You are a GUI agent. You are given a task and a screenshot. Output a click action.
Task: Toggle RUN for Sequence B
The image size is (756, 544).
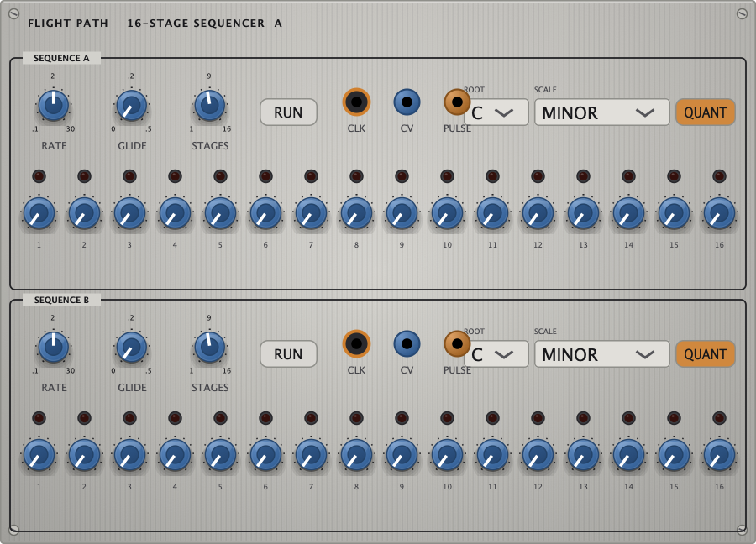pos(288,354)
